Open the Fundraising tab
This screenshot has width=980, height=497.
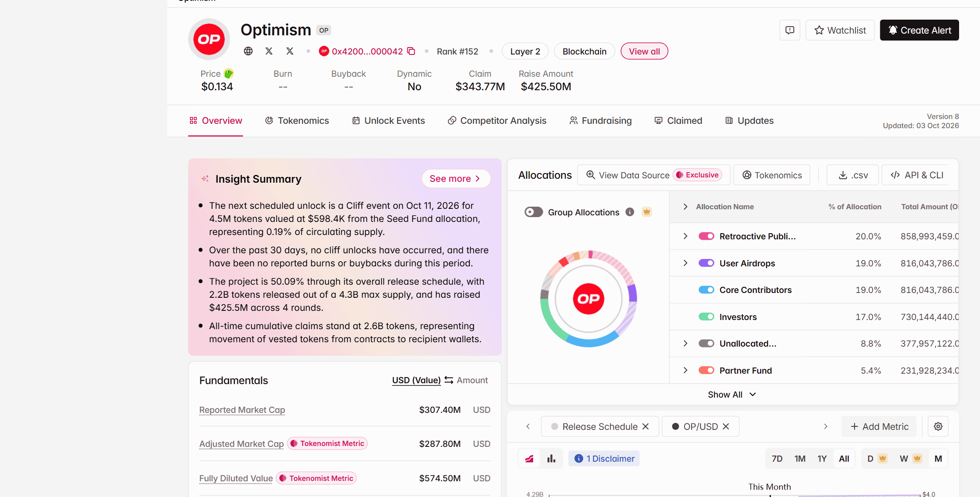click(601, 121)
